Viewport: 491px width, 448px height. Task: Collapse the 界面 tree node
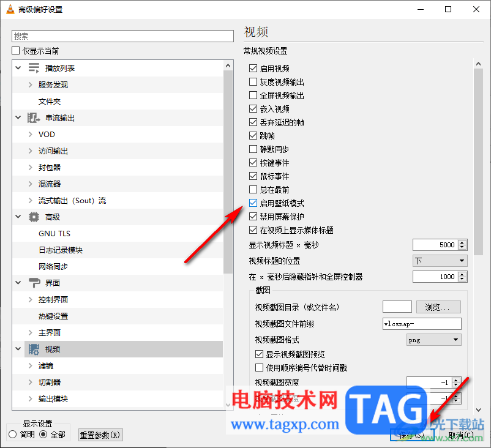coord(18,283)
